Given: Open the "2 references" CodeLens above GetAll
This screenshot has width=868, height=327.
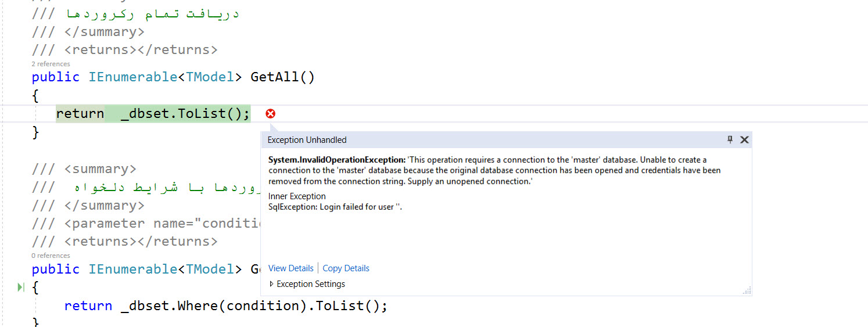Looking at the screenshot, I should (x=51, y=64).
